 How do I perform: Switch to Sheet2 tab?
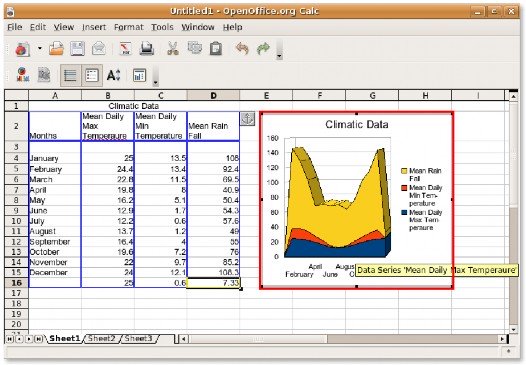coord(101,338)
